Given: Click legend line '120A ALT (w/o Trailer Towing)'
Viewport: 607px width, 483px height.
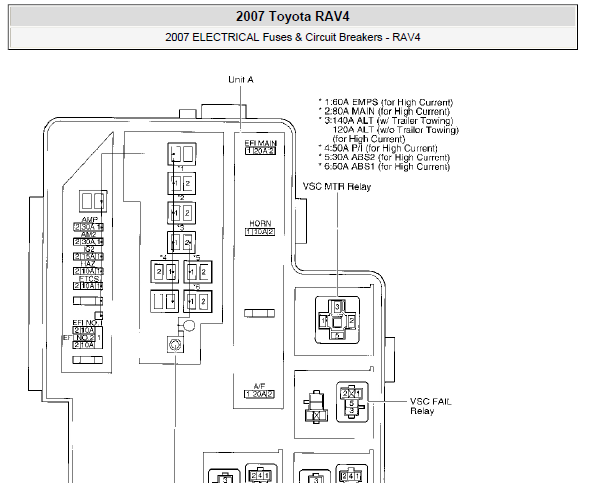Looking at the screenshot, I should [396, 130].
